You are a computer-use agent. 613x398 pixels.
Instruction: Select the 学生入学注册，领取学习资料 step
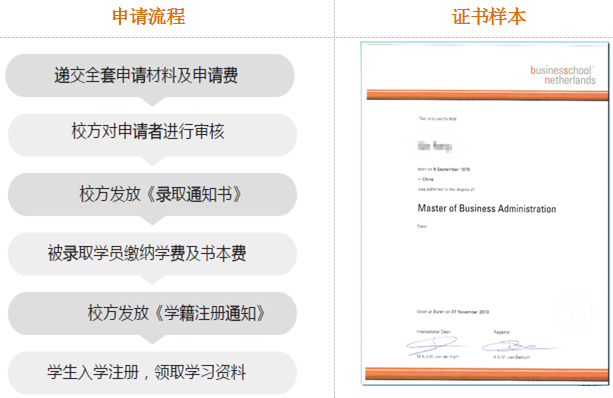[x=152, y=373]
